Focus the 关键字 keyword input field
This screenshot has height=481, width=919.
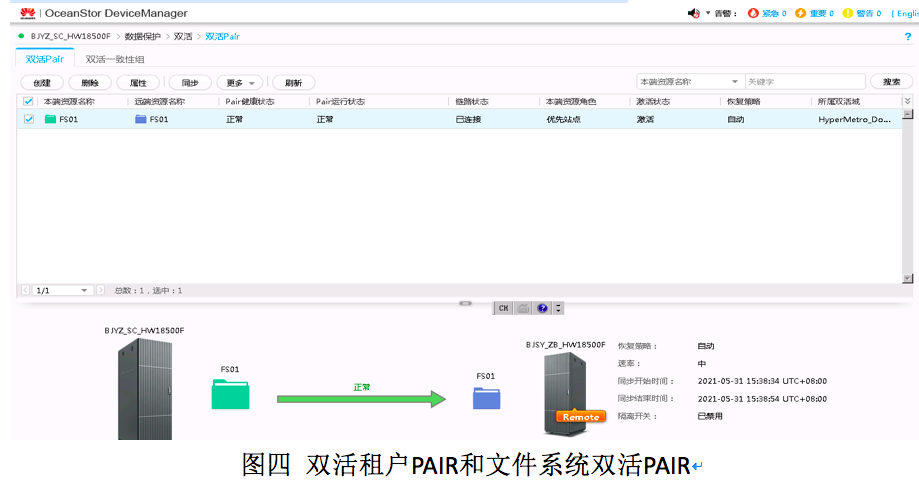click(x=805, y=81)
